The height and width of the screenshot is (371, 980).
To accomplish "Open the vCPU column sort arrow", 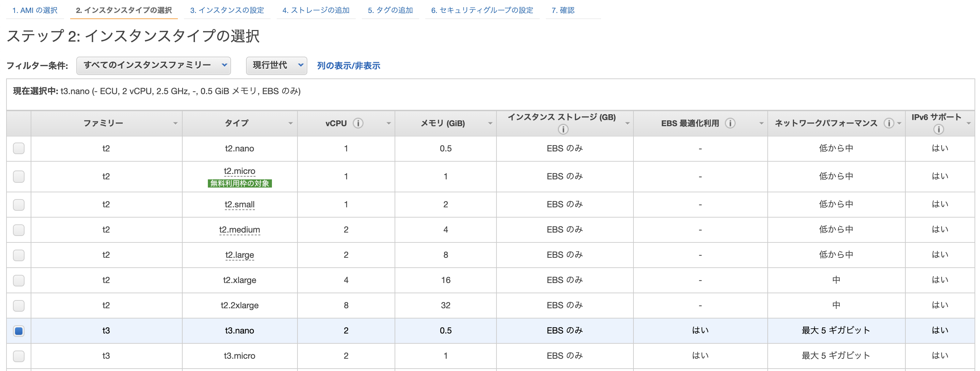I will pyautogui.click(x=389, y=123).
